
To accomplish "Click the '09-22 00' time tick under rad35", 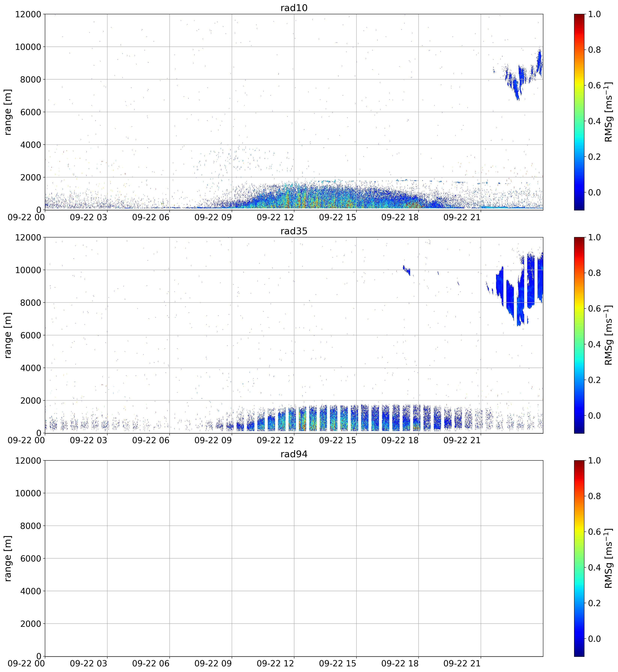I will pos(26,440).
